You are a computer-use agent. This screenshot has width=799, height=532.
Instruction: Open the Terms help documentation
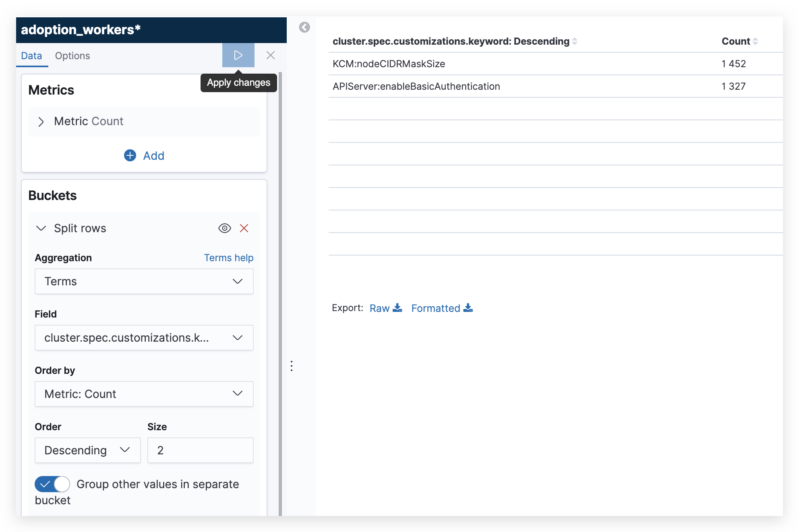pyautogui.click(x=228, y=258)
